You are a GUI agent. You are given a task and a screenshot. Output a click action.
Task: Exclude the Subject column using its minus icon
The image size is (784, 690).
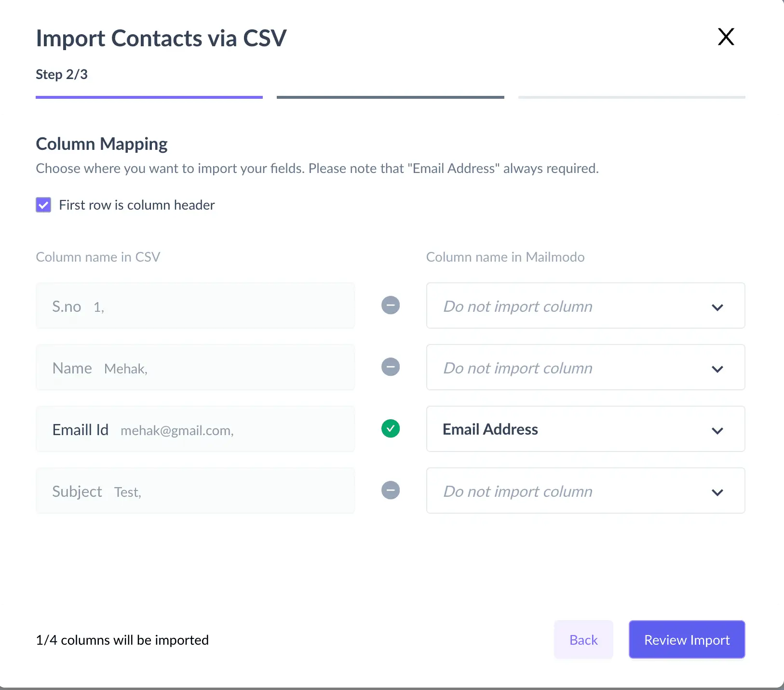391,490
